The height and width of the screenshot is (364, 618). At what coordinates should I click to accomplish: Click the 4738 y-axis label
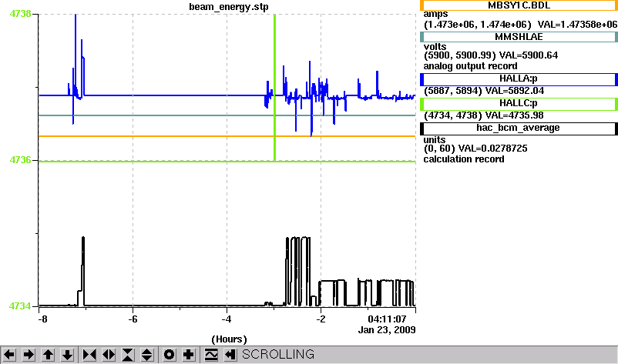(20, 14)
